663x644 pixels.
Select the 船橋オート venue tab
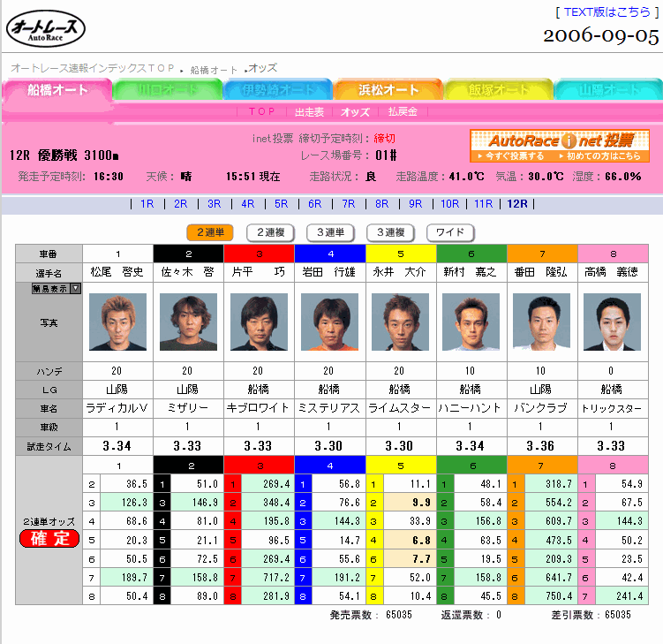coord(57,90)
